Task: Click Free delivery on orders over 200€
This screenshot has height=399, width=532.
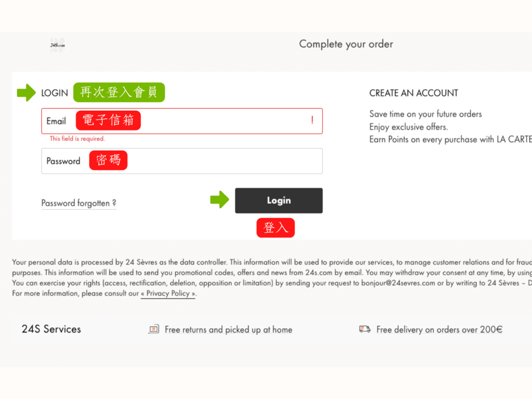Action: [440, 329]
